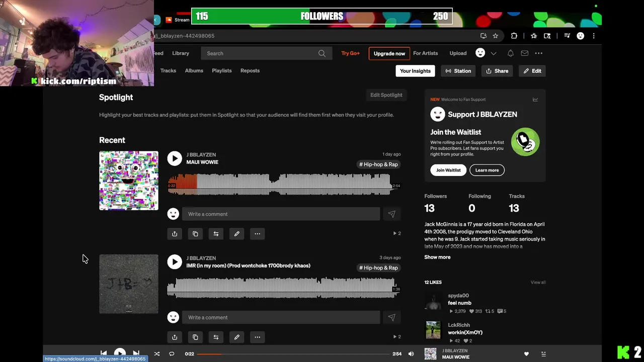Like the currently playing track
Image resolution: width=644 pixels, height=362 pixels.
[526, 354]
